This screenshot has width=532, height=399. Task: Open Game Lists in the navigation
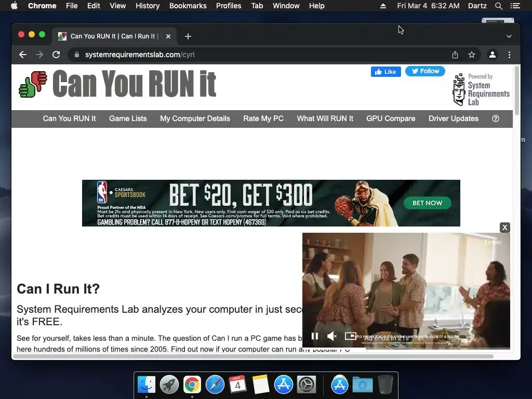pos(128,119)
